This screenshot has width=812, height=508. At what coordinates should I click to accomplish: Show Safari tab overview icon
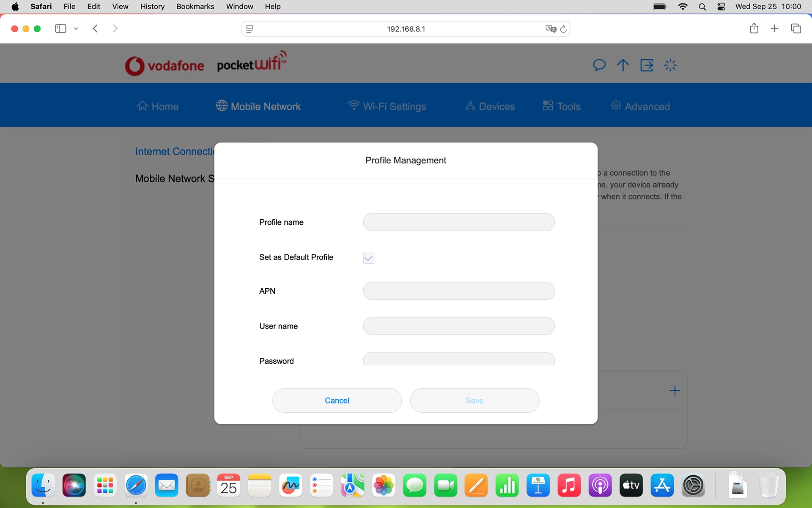pyautogui.click(x=796, y=29)
